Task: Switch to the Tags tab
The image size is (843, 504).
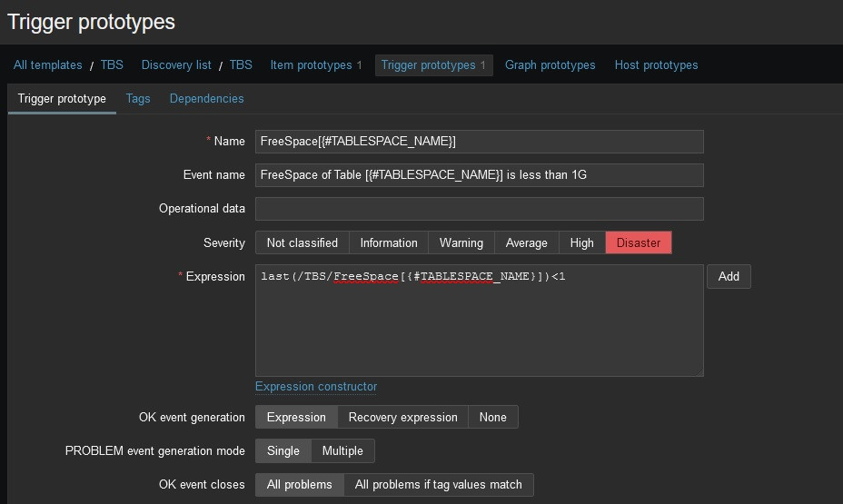Action: [138, 99]
